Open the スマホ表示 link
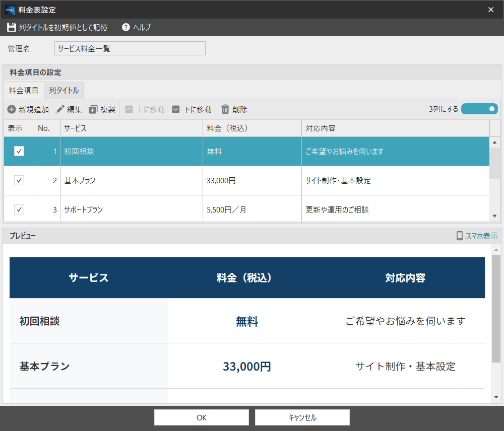This screenshot has height=431, width=504. [481, 236]
